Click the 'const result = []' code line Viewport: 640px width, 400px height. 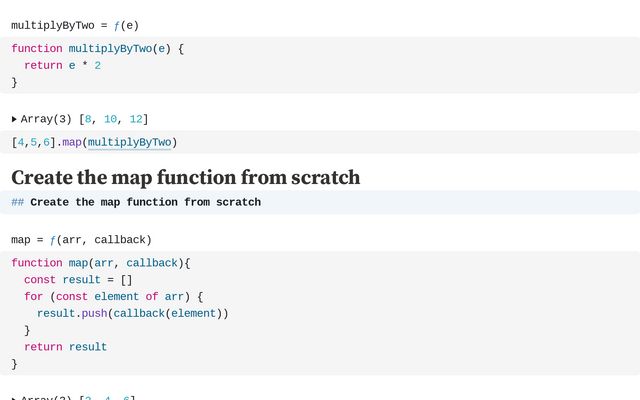[78, 280]
